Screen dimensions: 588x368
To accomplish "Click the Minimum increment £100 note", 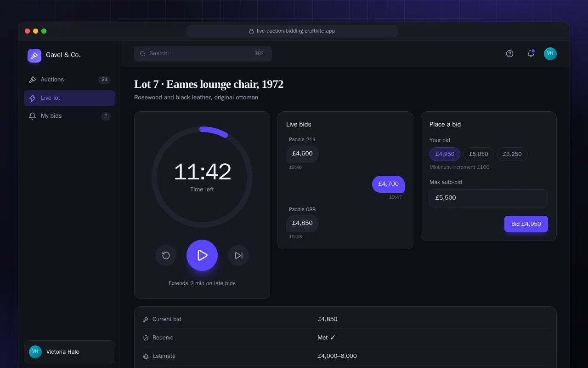I will (x=459, y=167).
